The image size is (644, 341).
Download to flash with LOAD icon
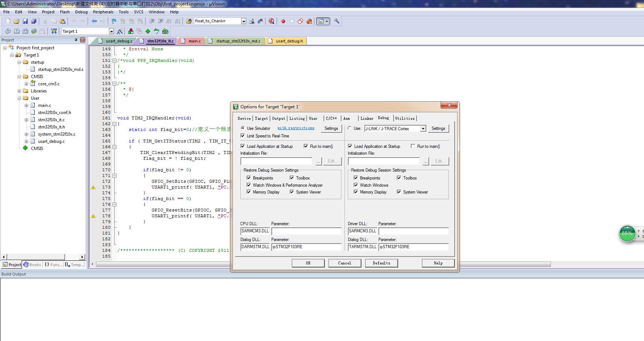pyautogui.click(x=54, y=31)
